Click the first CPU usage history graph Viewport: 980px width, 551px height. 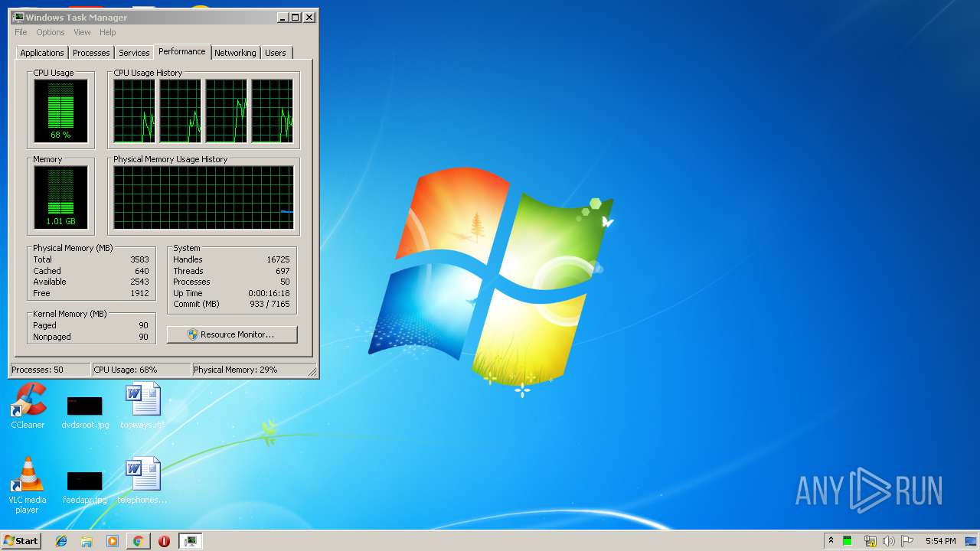(134, 111)
